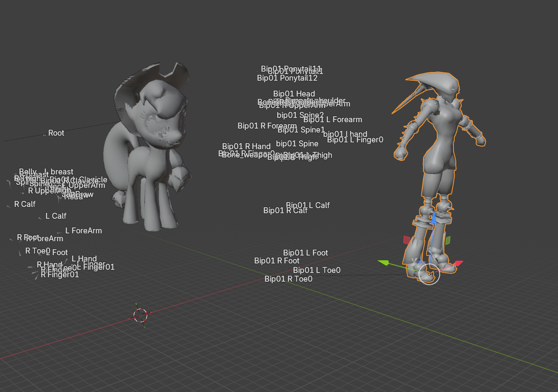Click the "Bip01 R Hand" bone label
The height and width of the screenshot is (392, 558).
tap(246, 146)
